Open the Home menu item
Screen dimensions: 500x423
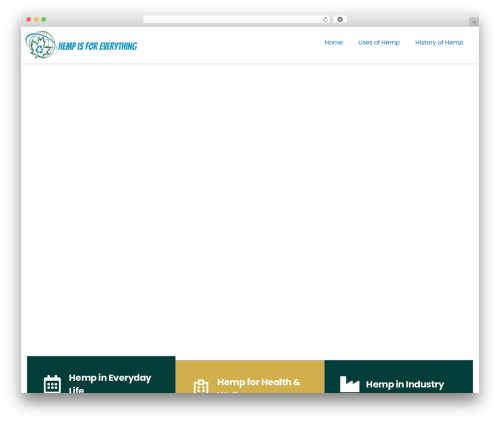click(334, 42)
